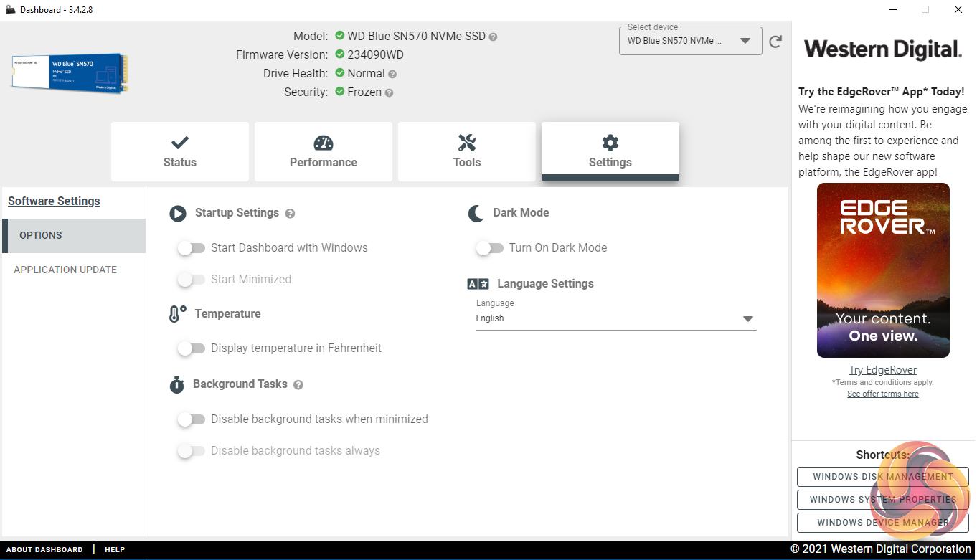977x560 pixels.
Task: Open the Select device dropdown
Action: click(x=690, y=41)
